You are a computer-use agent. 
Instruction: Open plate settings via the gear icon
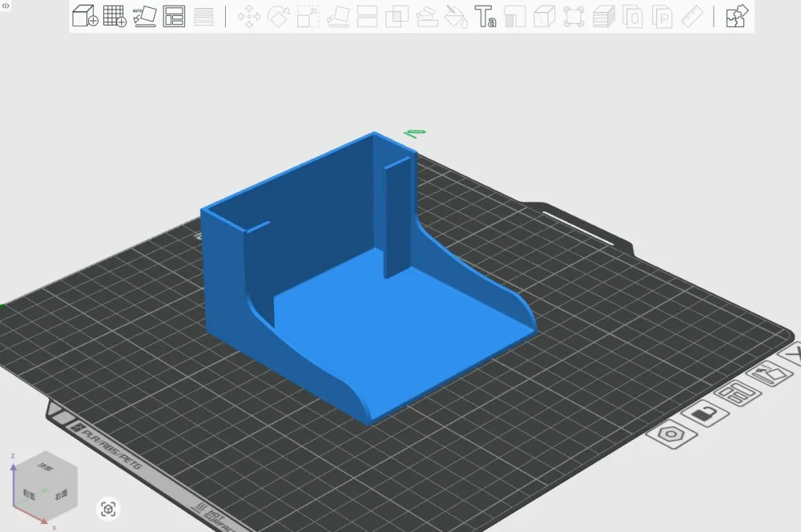tap(671, 433)
